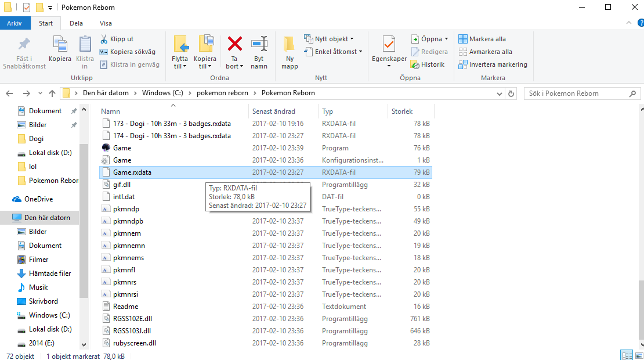Select everything with Markera alla
Screen dimensions: 644x360
coord(482,39)
